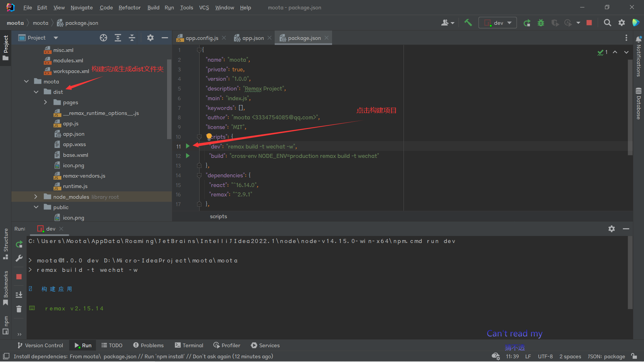The width and height of the screenshot is (644, 362).
Task: Rerun dev using Run panel rerun icon
Action: pos(19,244)
